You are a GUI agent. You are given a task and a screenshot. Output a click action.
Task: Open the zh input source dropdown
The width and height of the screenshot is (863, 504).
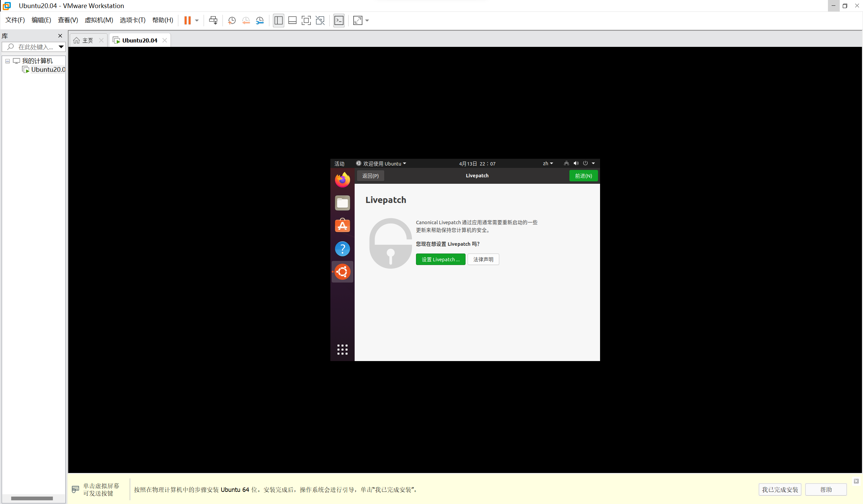click(x=547, y=164)
